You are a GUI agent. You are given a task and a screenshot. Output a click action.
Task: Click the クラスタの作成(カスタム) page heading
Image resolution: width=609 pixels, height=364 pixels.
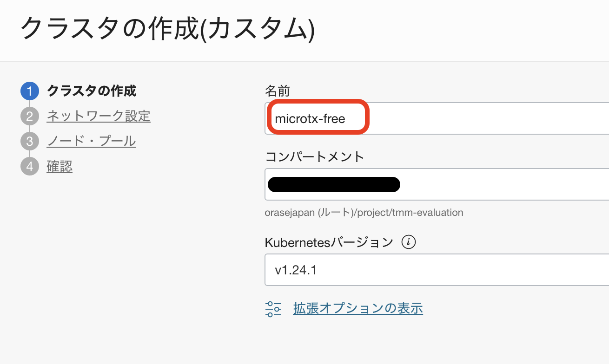tap(167, 30)
